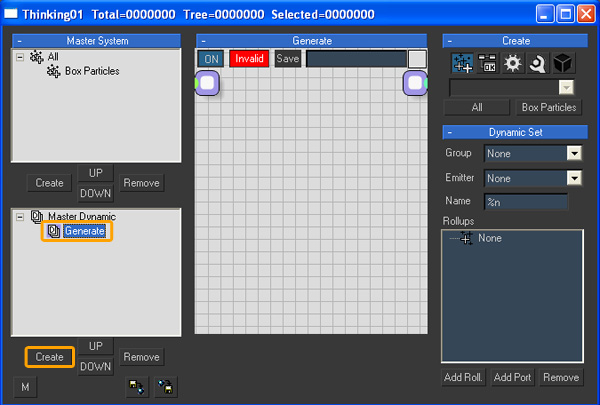Toggle the M button
The width and height of the screenshot is (600, 405).
point(25,387)
